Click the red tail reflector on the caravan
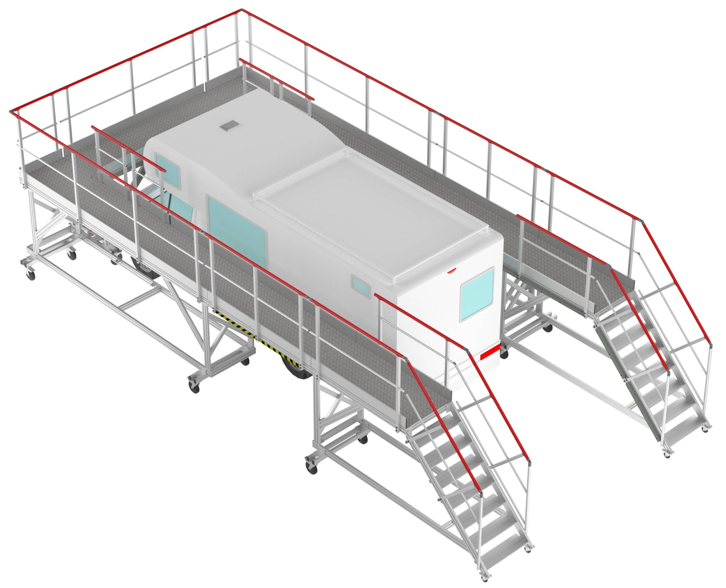This screenshot has width=726, height=588. [x=490, y=353]
